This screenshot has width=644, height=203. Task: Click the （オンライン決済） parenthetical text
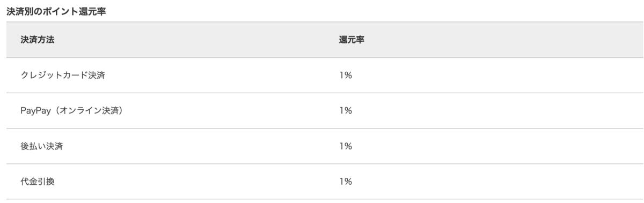pos(87,111)
